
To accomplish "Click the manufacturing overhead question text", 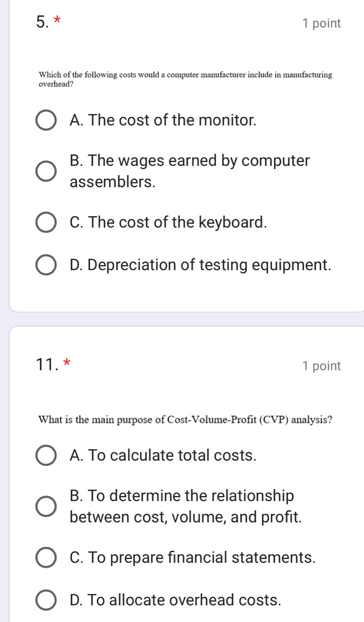I will (185, 79).
